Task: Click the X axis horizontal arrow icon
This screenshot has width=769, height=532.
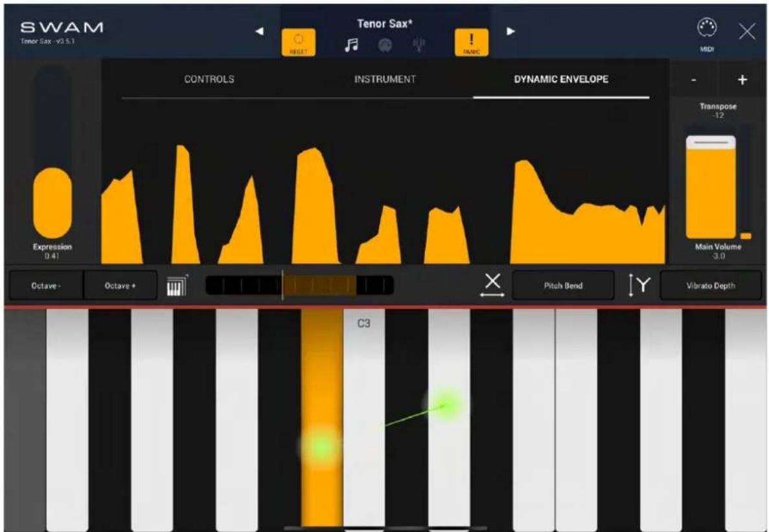Action: tap(492, 285)
